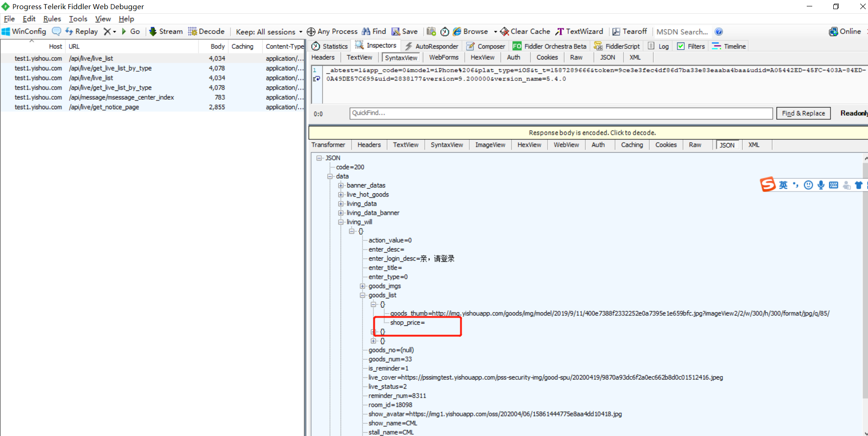The height and width of the screenshot is (436, 868).
Task: Select request Headers inspector tab
Action: tap(323, 58)
